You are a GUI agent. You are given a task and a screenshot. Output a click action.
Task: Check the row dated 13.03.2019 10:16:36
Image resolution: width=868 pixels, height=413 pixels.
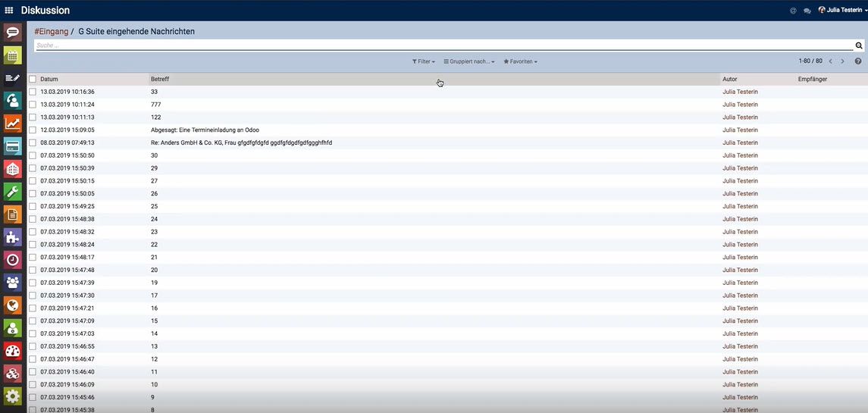coord(33,92)
